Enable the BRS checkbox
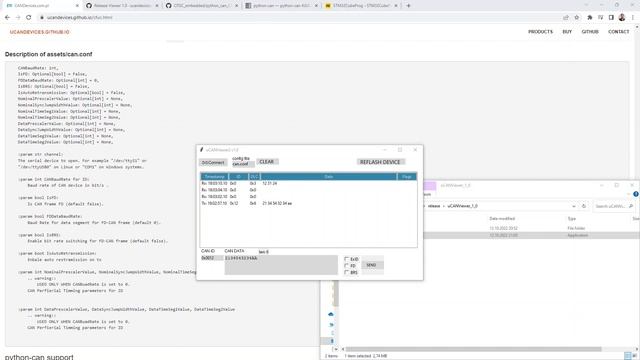Image resolution: width=640 pixels, height=360 pixels. point(347,272)
